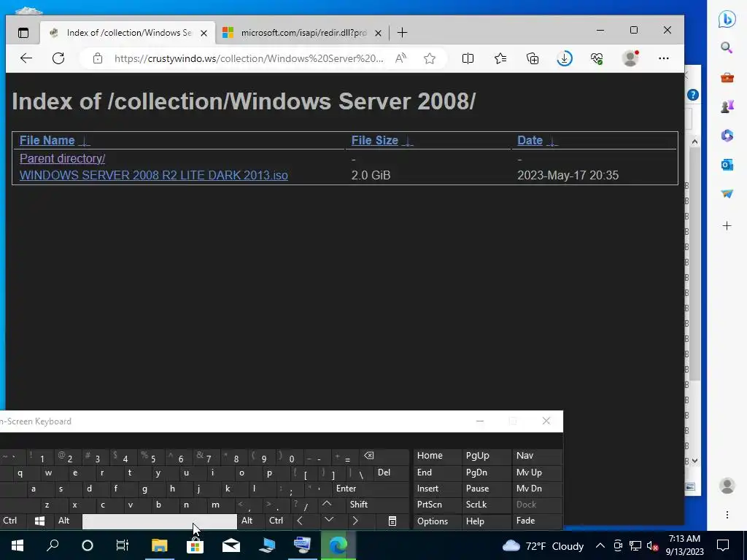Open the sidebar Outlook icon
747x560 pixels.
727,166
